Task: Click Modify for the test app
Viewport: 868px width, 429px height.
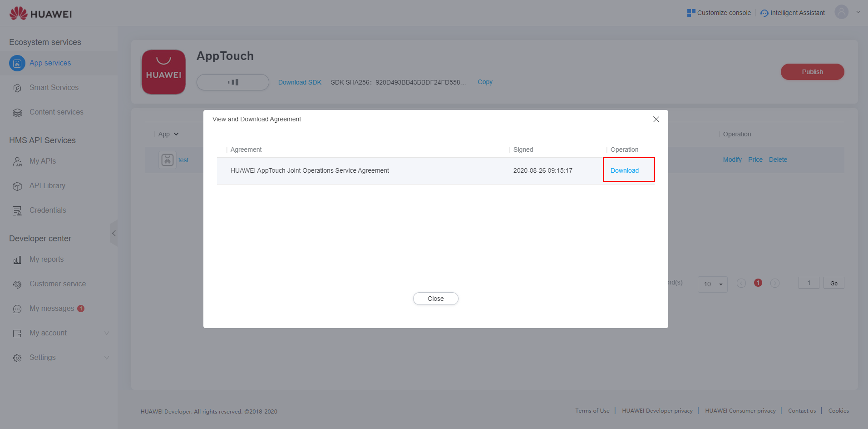Action: pyautogui.click(x=732, y=160)
